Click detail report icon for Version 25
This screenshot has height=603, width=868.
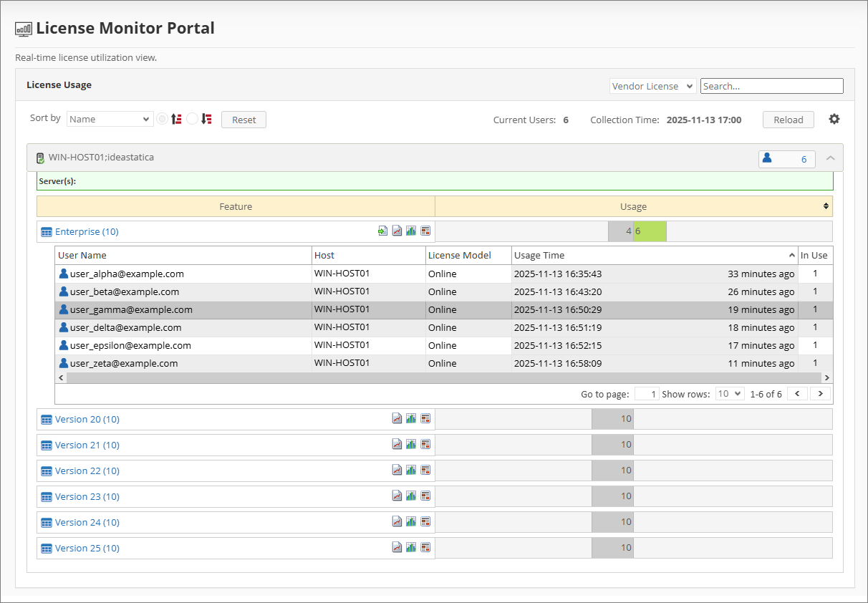pos(425,547)
